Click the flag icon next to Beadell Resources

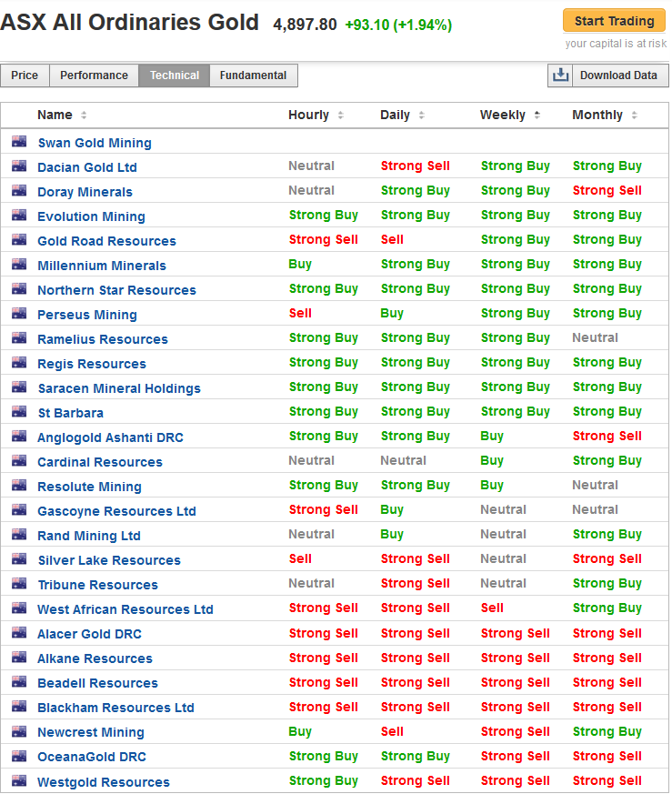[19, 681]
